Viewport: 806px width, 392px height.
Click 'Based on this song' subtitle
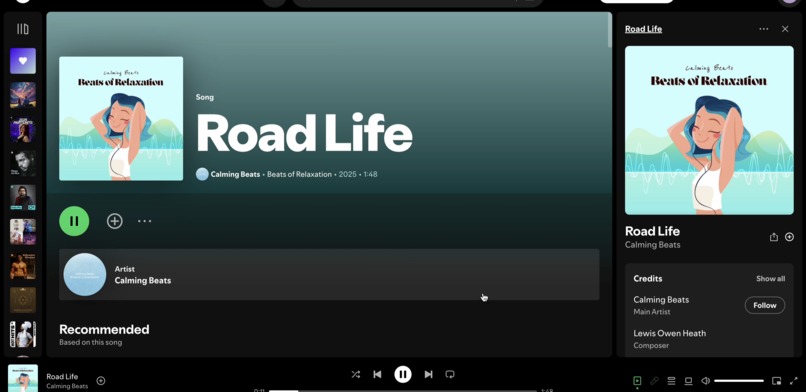[x=90, y=342]
